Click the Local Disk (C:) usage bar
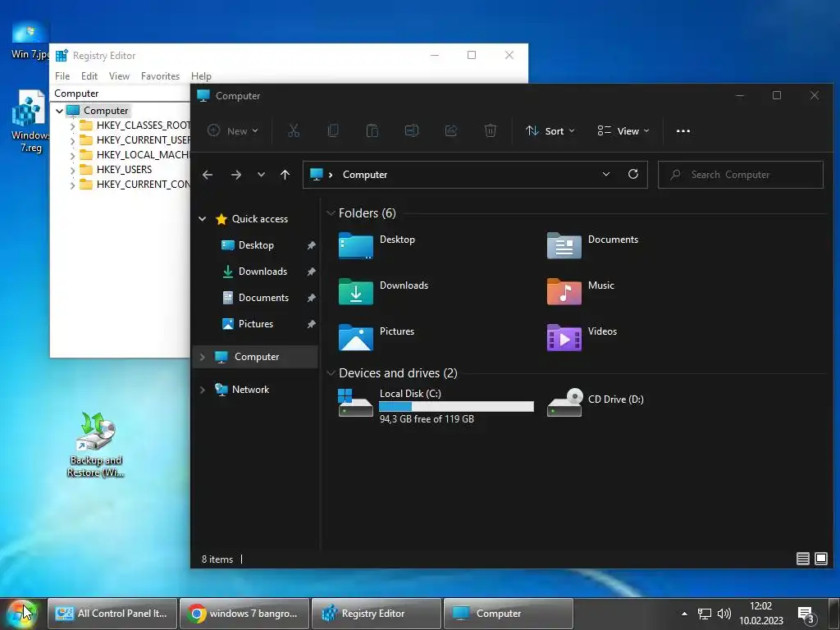840x630 pixels. coord(456,407)
